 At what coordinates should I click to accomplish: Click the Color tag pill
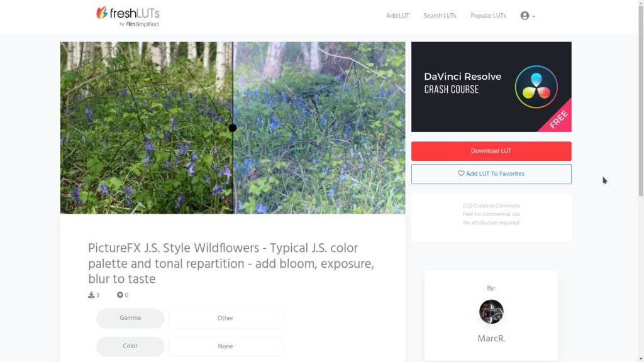[x=130, y=346]
